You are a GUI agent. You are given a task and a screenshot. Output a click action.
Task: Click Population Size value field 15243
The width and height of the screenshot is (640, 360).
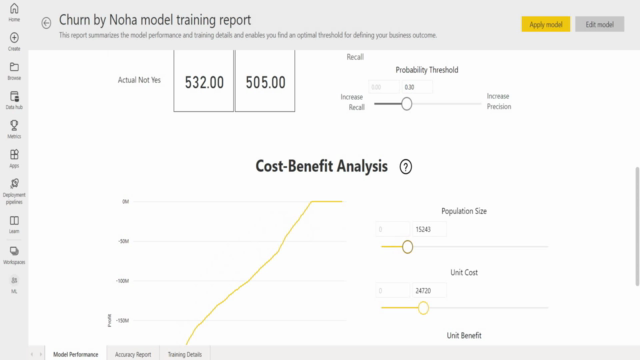[429, 229]
